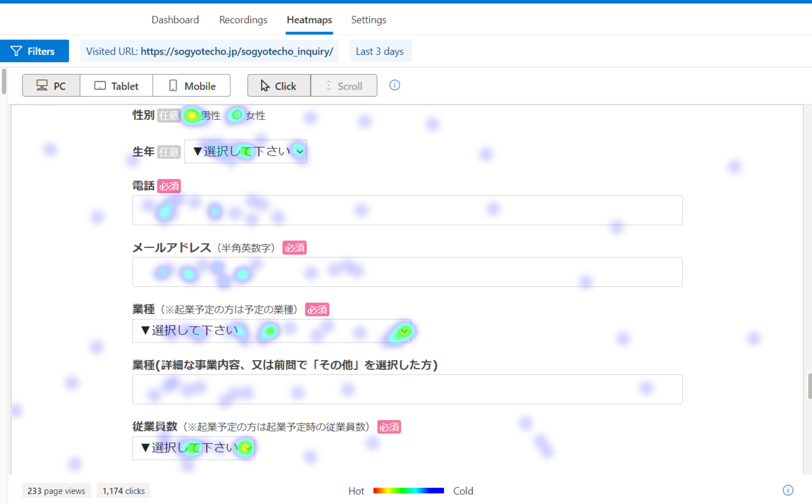The width and height of the screenshot is (812, 504).
Task: Select the 女性 radio button
Action: [237, 115]
